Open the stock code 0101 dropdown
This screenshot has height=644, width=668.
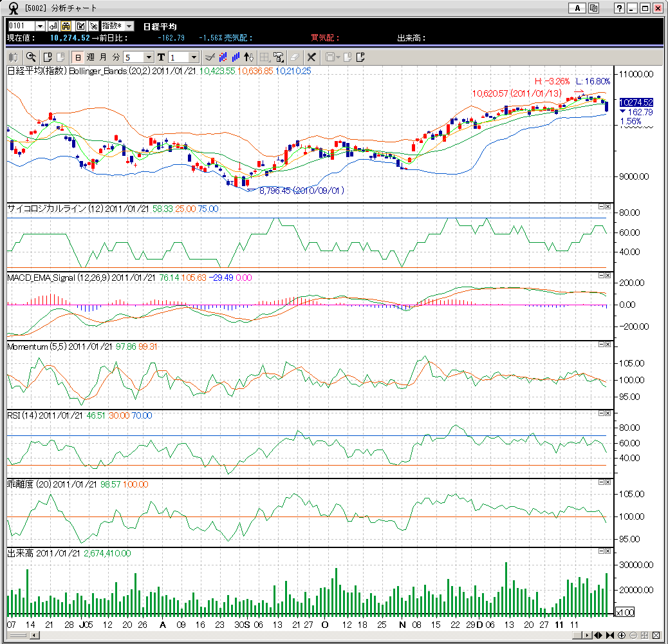40,26
